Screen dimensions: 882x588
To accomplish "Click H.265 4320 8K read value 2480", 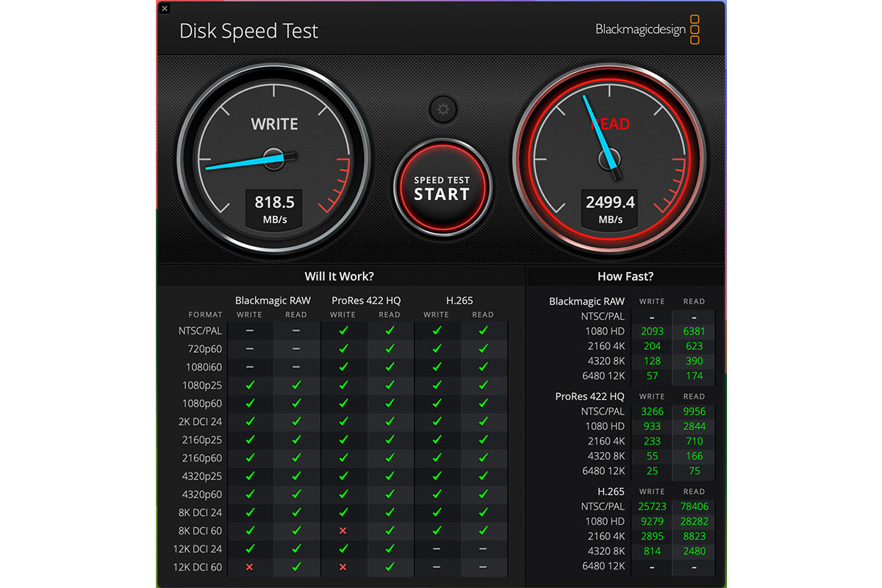I will pos(694,551).
